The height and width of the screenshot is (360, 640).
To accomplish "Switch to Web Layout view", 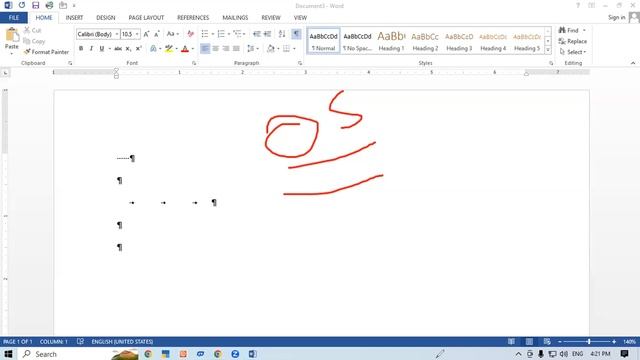I will click(x=547, y=342).
